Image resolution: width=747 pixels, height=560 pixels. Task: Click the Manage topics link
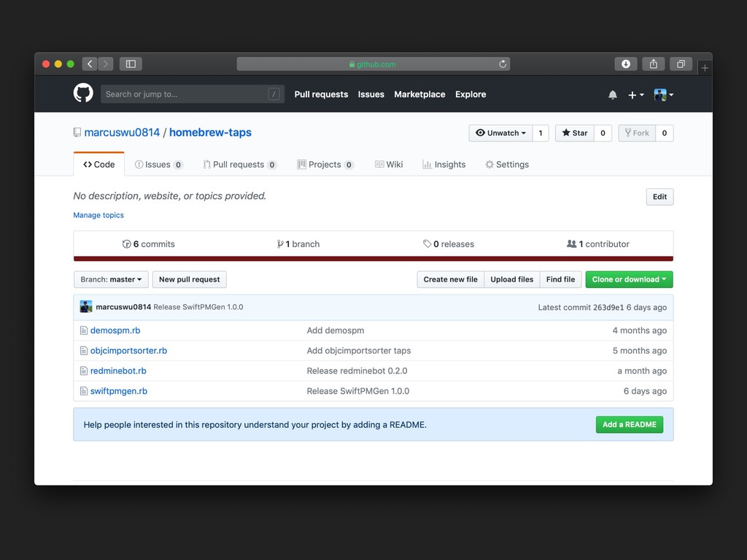(x=98, y=215)
